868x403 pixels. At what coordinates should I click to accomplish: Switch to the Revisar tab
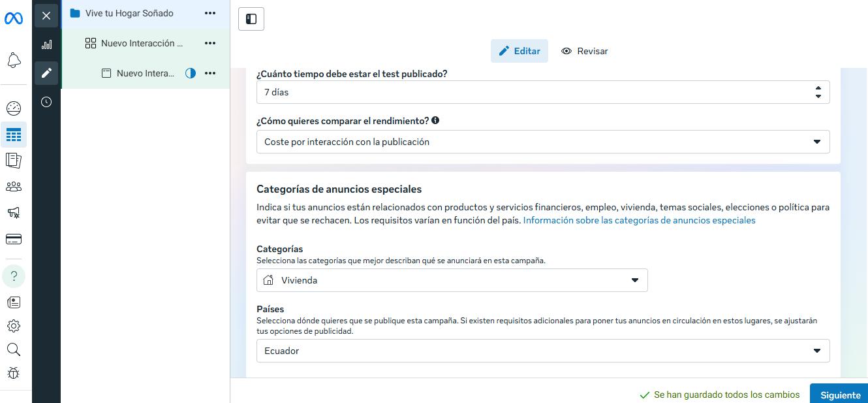[584, 51]
